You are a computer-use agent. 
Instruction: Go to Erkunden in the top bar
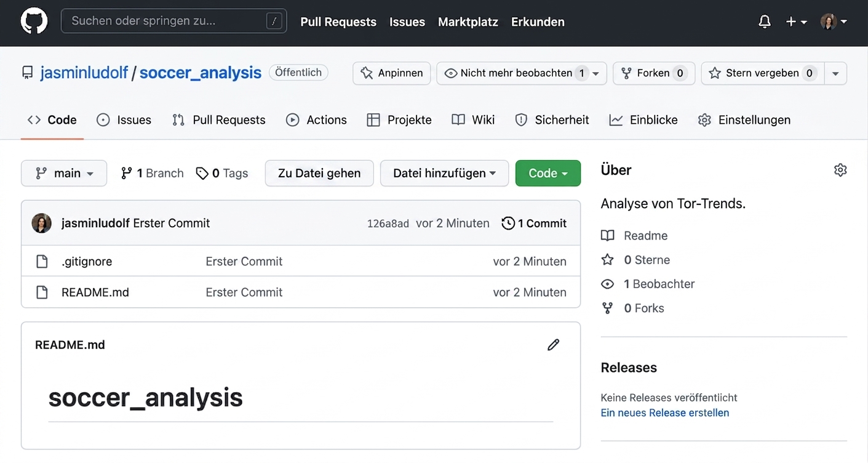pyautogui.click(x=538, y=22)
